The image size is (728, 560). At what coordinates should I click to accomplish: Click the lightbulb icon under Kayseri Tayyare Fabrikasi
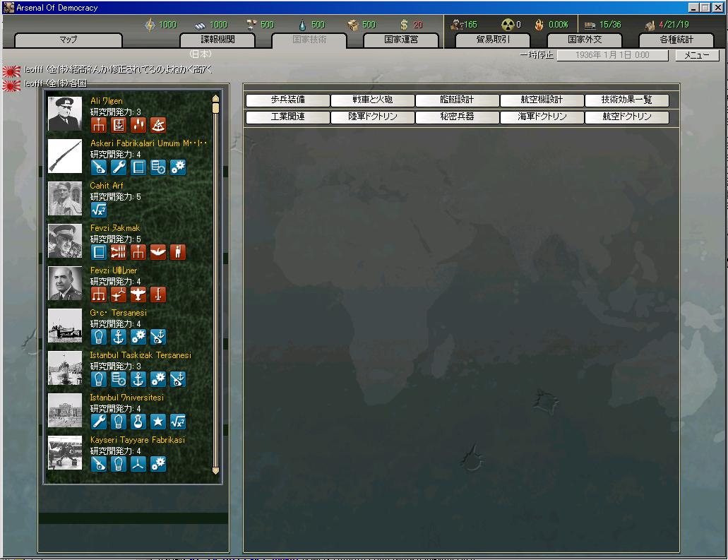[x=119, y=463]
